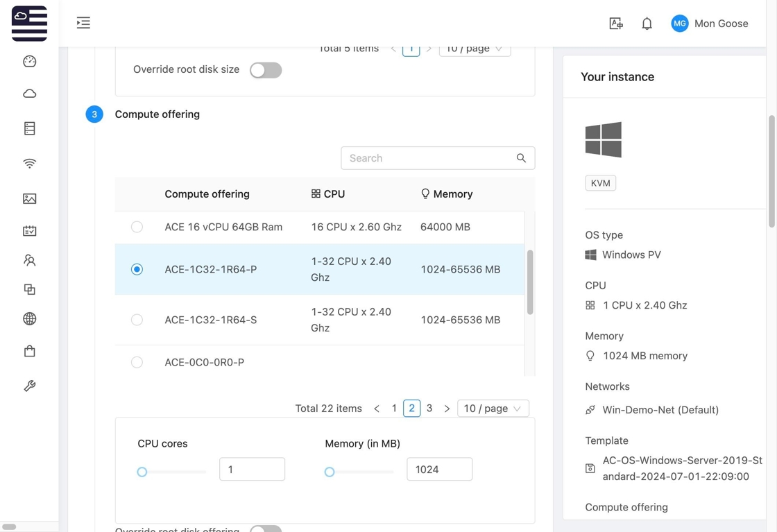Screen dimensions: 777x532
Task: Open the images icon in sidebar
Action: pyautogui.click(x=29, y=199)
